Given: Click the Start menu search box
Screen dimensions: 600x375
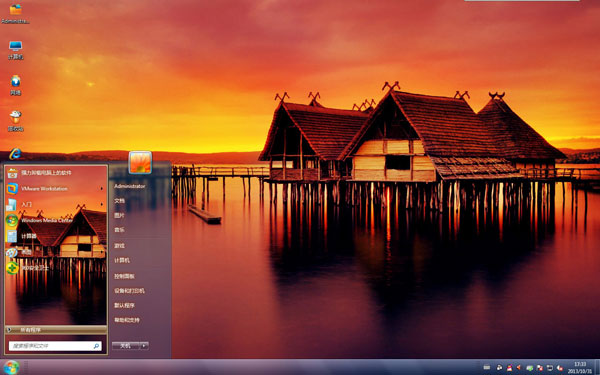Looking at the screenshot, I should point(55,346).
